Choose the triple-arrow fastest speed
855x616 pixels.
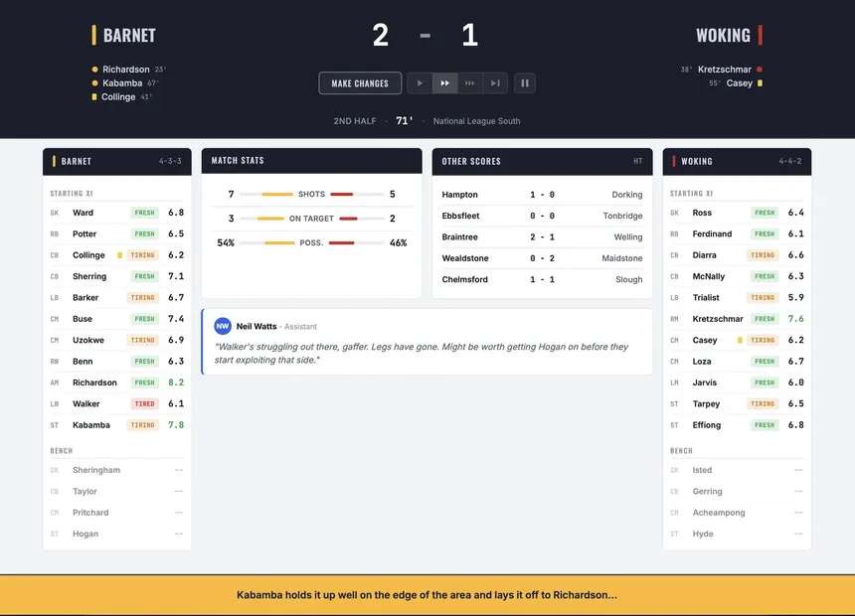pyautogui.click(x=470, y=83)
